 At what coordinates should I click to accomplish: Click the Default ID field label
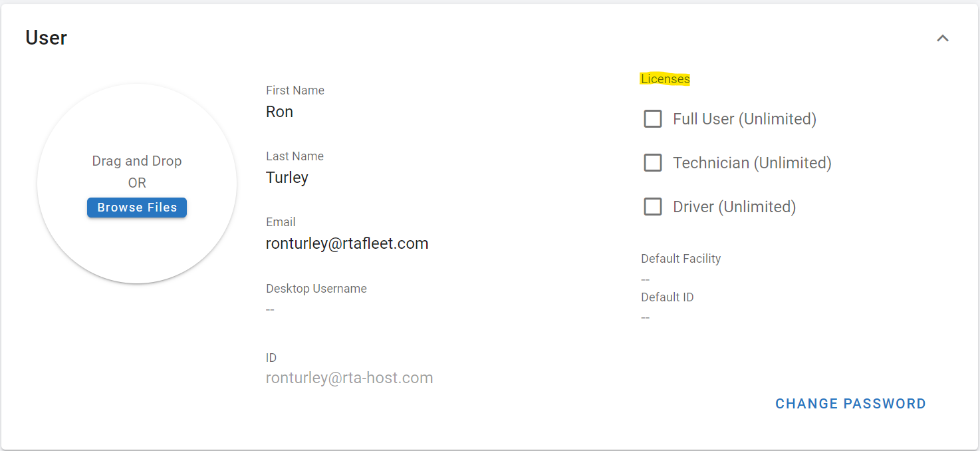tap(667, 297)
